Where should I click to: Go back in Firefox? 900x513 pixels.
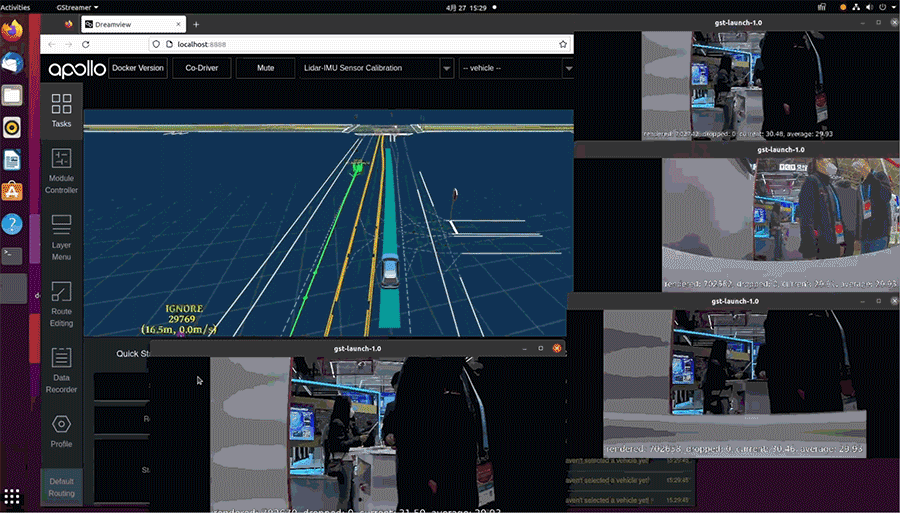52,44
